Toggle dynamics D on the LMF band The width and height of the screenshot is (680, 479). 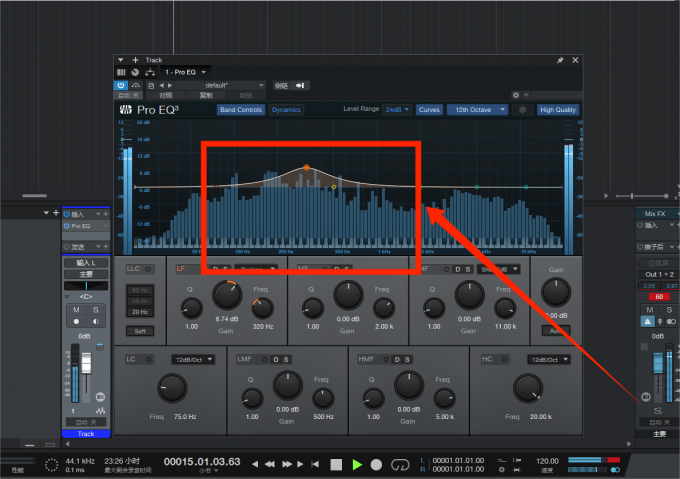pyautogui.click(x=276, y=359)
